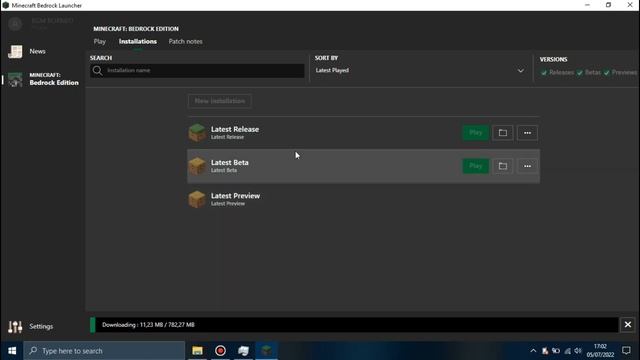Click the user account avatar
Image resolution: width=640 pixels, height=360 pixels.
coord(15,24)
